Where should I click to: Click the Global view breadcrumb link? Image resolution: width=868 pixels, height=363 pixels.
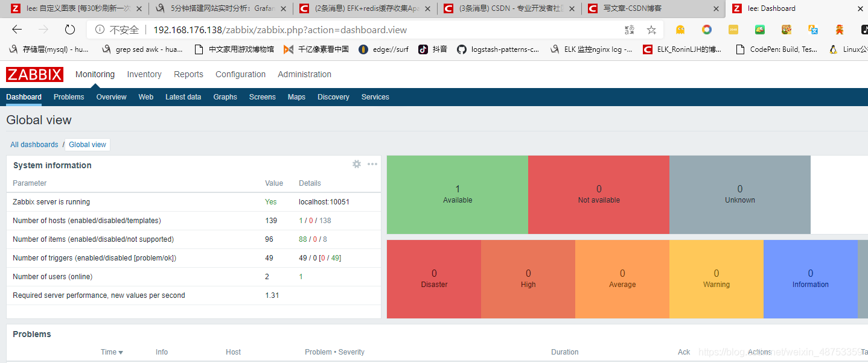(88, 145)
